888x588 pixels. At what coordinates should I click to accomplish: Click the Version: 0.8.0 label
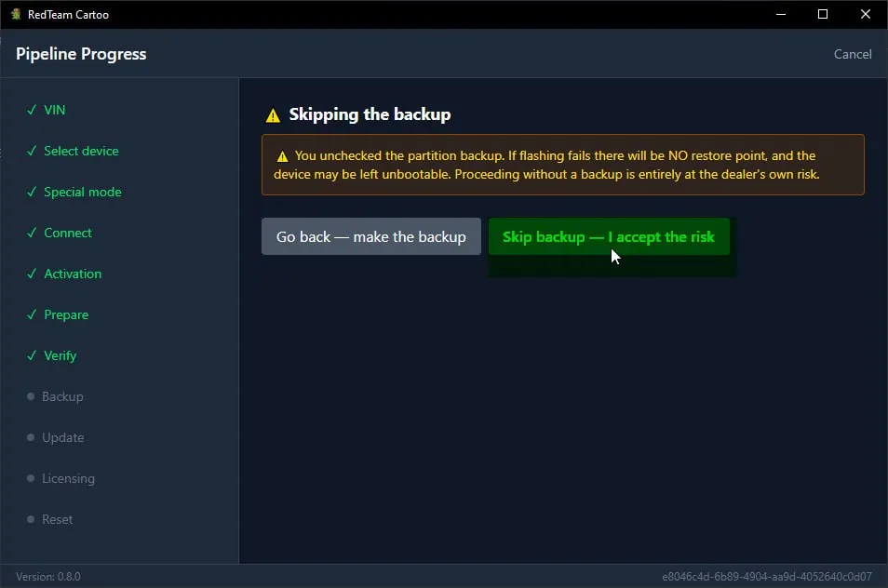coord(48,577)
